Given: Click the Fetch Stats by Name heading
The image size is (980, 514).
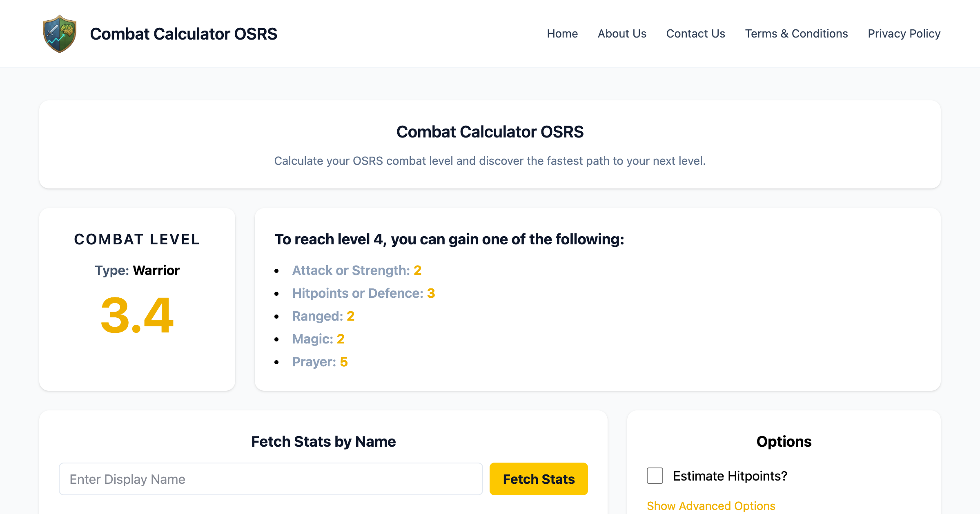Looking at the screenshot, I should [323, 441].
